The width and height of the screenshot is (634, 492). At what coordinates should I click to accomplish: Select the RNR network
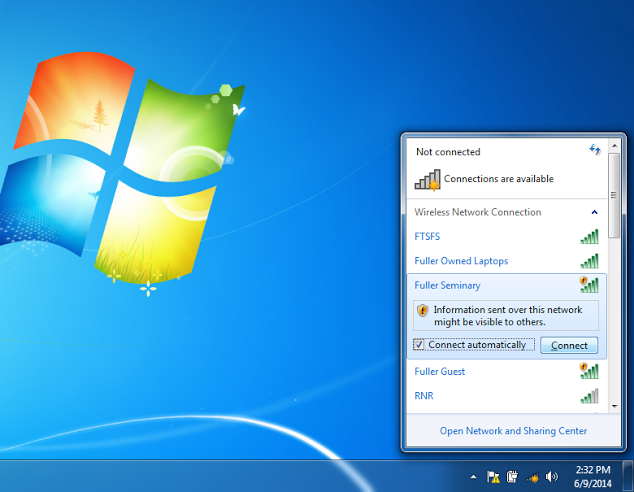[506, 395]
